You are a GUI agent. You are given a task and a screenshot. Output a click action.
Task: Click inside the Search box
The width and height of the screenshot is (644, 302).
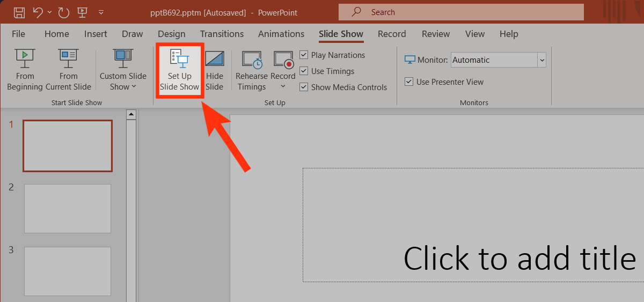click(x=461, y=12)
